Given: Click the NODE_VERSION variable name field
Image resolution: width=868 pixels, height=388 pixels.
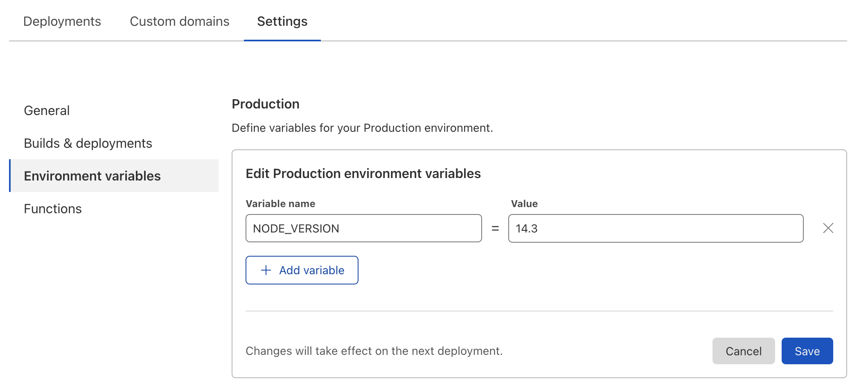Looking at the screenshot, I should click(x=363, y=228).
